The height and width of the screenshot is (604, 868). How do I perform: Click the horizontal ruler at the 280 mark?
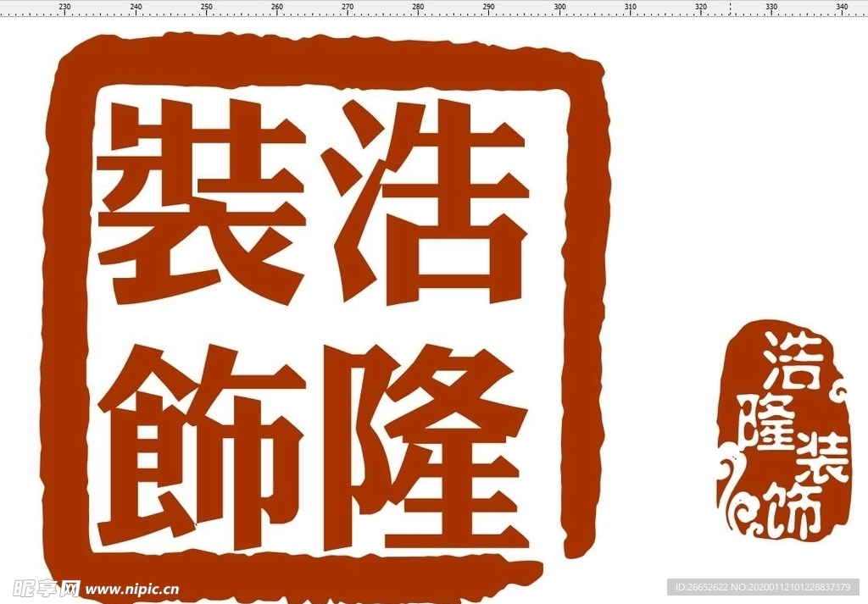click(x=419, y=7)
